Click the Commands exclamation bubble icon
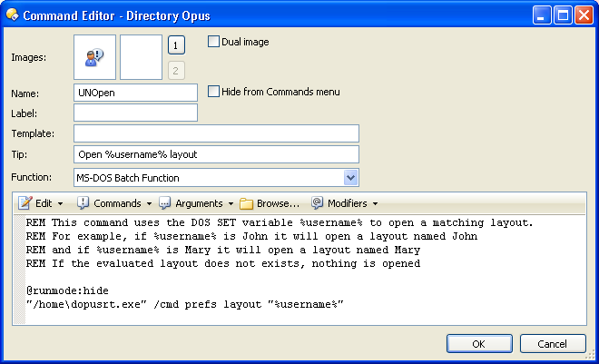599x364 pixels. [83, 203]
